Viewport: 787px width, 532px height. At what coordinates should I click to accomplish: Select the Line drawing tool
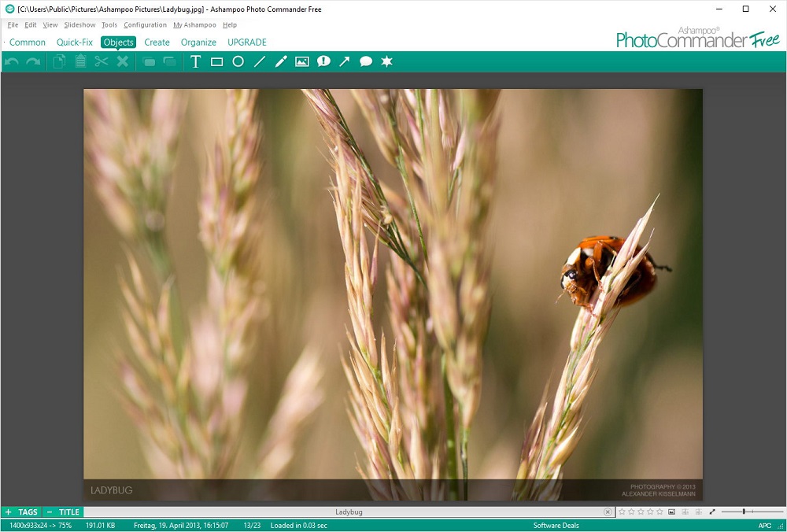pos(259,61)
